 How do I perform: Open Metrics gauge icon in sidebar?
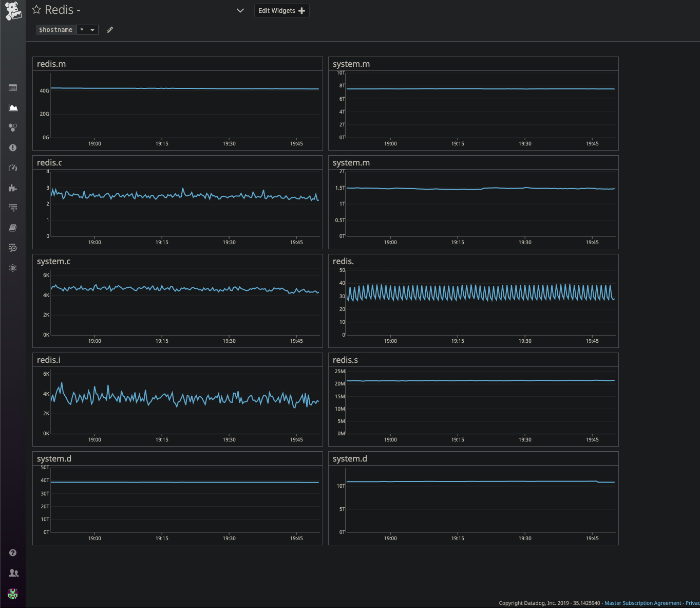point(13,168)
